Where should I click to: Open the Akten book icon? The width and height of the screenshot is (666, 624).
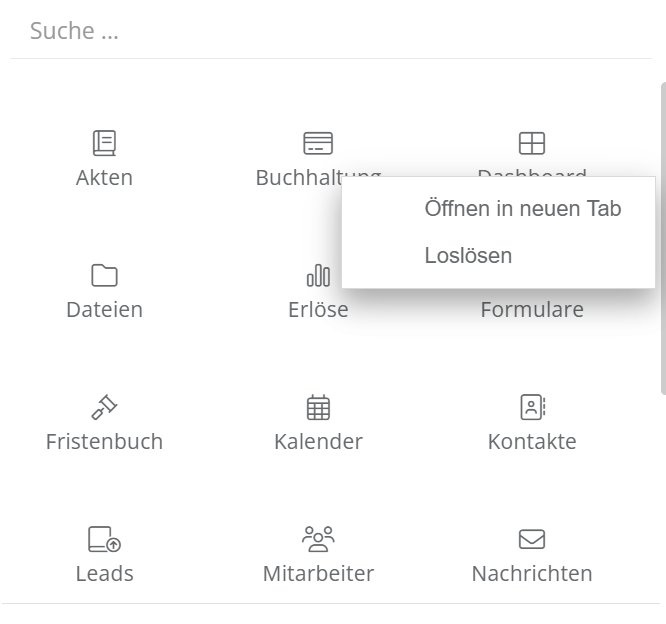coord(104,143)
